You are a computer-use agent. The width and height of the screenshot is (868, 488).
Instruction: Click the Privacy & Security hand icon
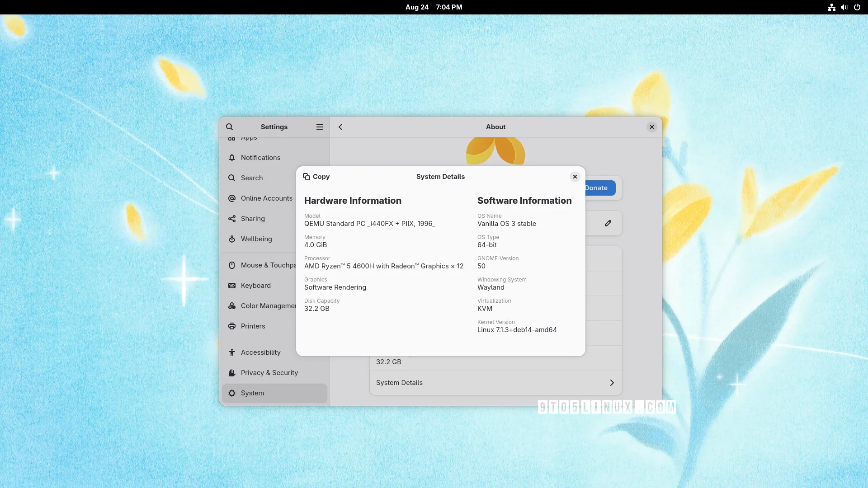coord(232,373)
